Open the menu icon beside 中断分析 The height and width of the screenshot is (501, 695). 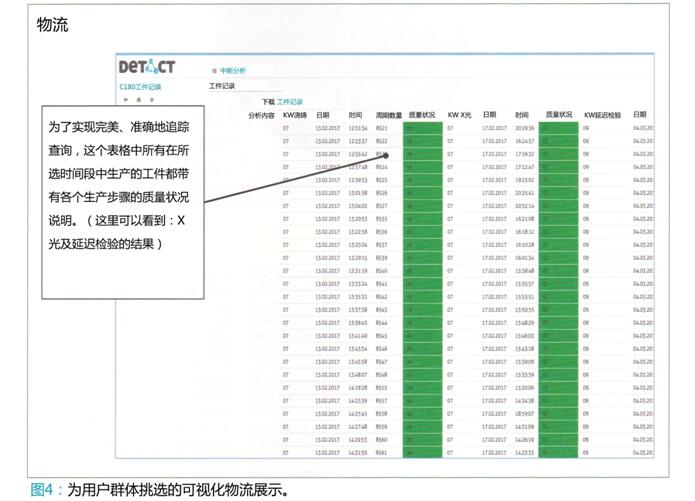click(214, 70)
